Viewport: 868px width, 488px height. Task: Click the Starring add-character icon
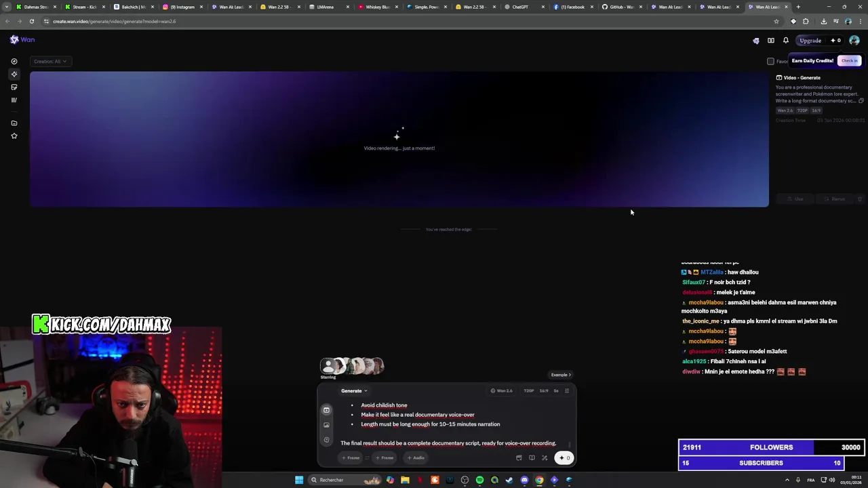328,367
